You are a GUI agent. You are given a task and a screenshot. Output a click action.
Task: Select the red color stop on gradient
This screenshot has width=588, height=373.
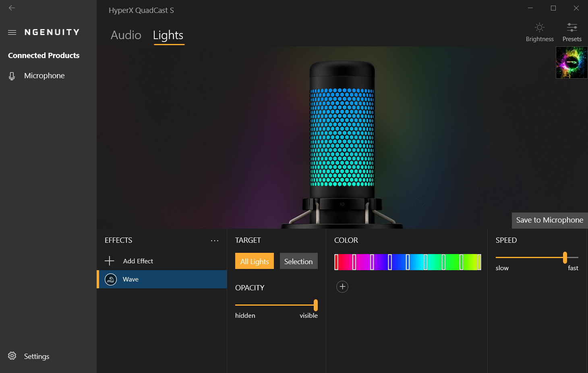click(337, 262)
